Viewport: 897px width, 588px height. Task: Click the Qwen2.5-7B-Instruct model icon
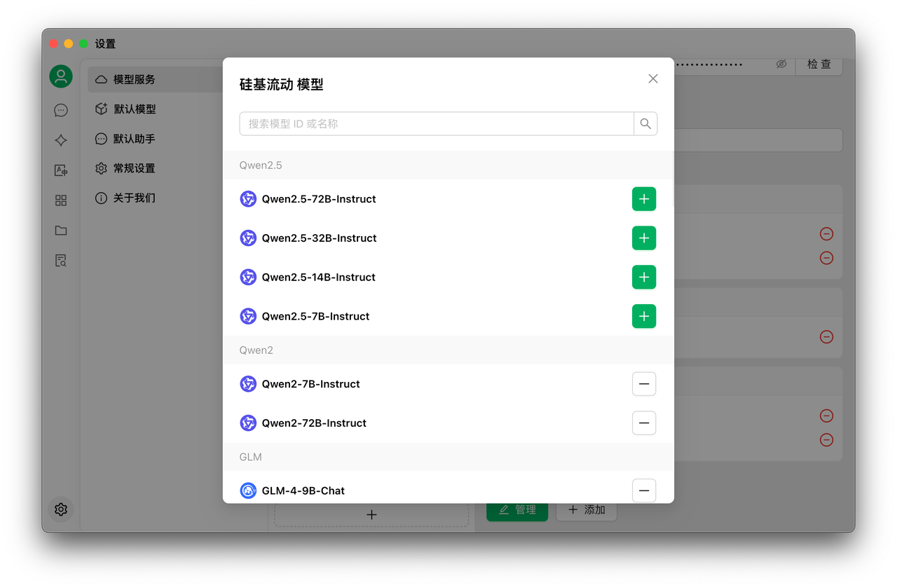point(248,317)
